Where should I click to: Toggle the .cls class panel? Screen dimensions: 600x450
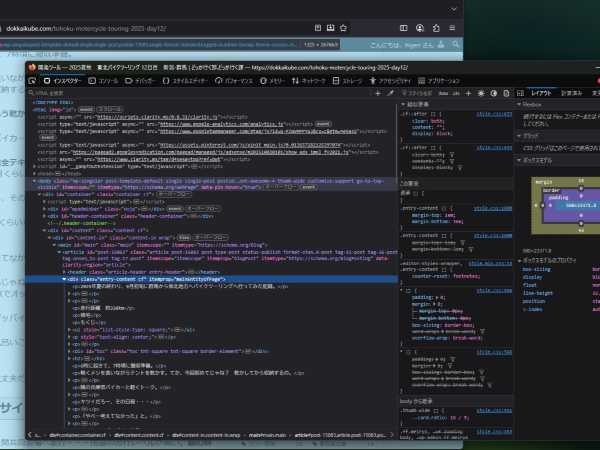457,92
